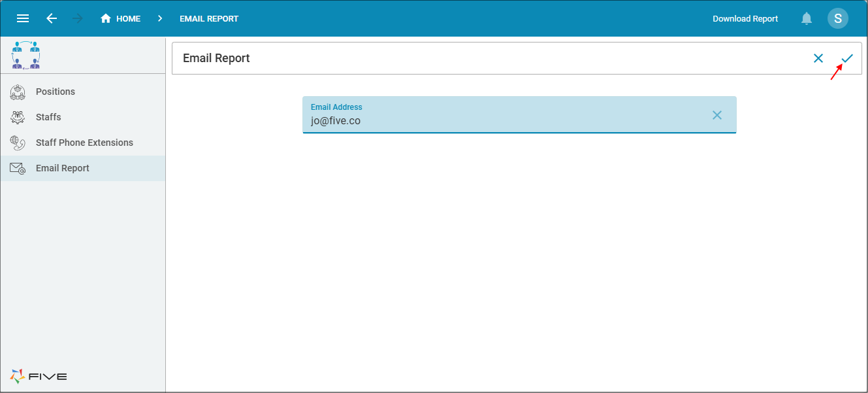Click the Email Report envelope icon
Screen dimensions: 868x393
point(18,169)
